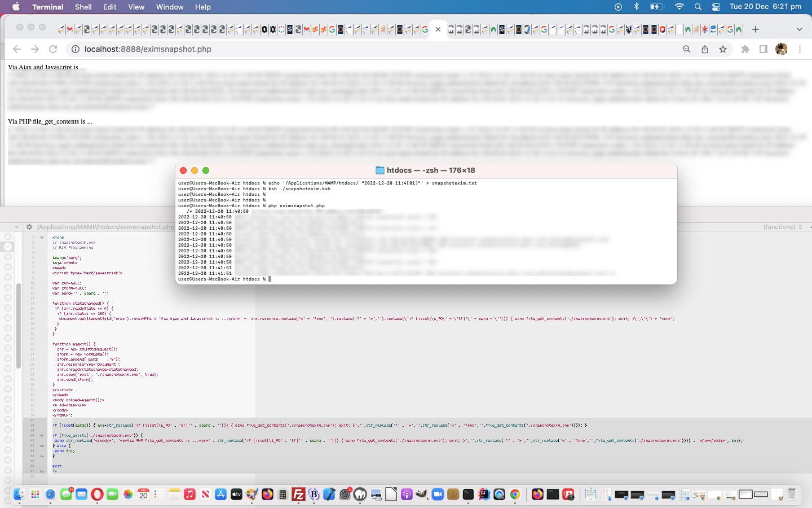
Task: Toggle the browser side panel
Action: 764,49
